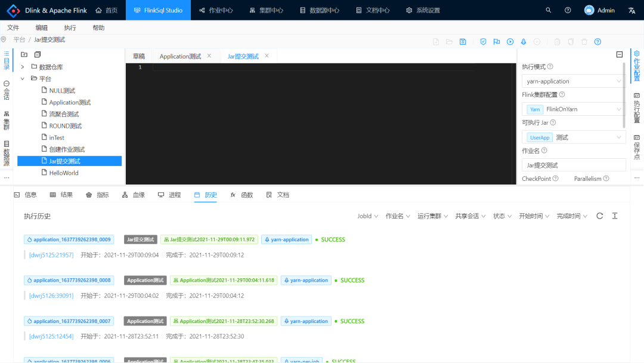Screen dimensions: 644x363
Task: Click the [dwrj5125:21957] host link
Action: [51, 255]
